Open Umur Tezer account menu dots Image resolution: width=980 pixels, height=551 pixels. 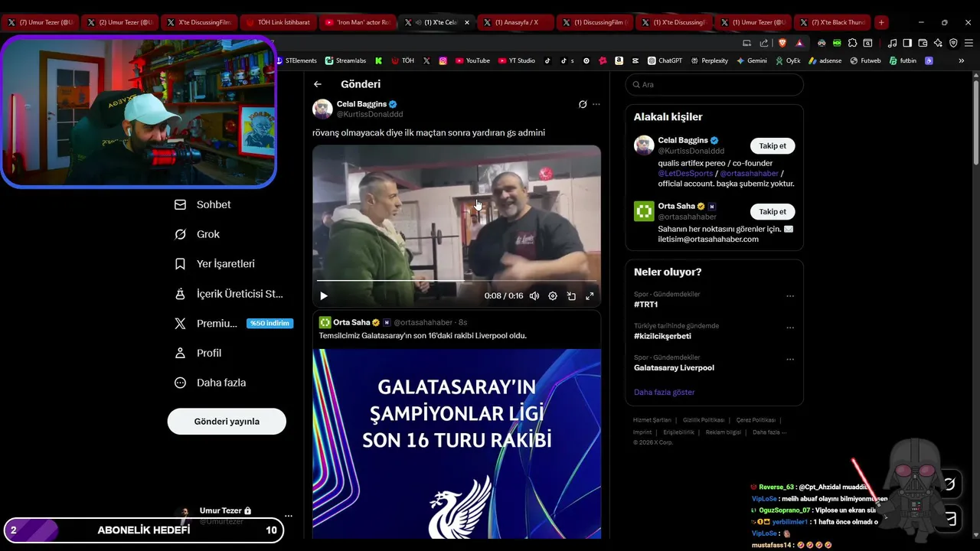(288, 516)
